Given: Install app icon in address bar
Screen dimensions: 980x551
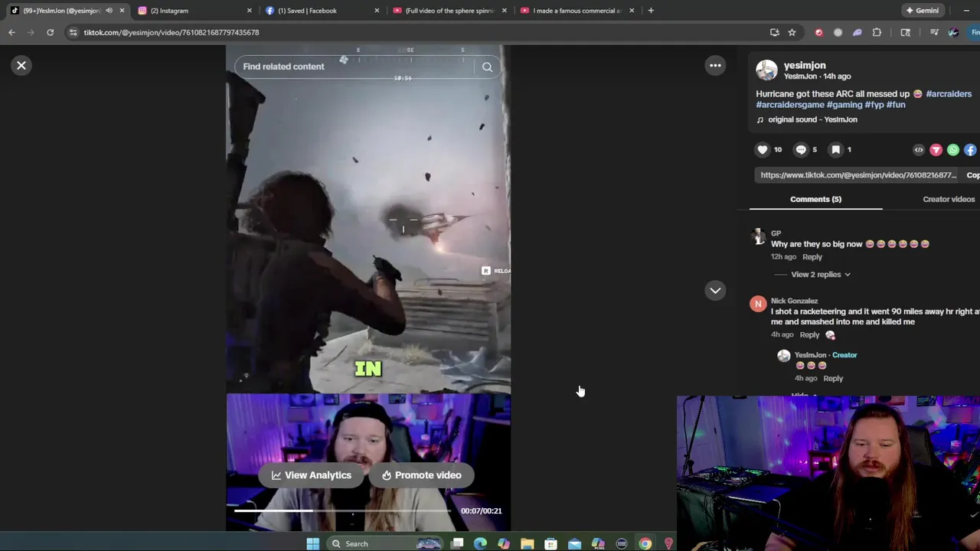Looking at the screenshot, I should pos(774,32).
